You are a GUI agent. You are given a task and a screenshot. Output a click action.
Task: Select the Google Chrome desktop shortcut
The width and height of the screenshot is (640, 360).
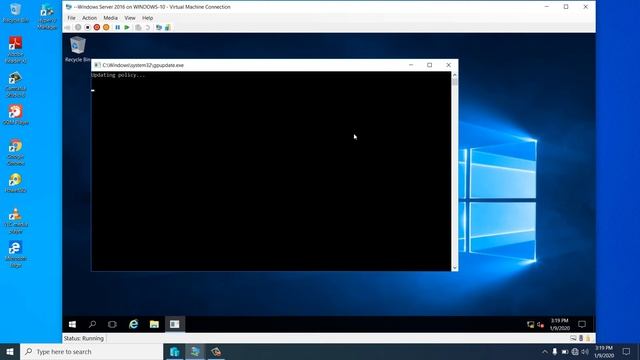[16, 152]
